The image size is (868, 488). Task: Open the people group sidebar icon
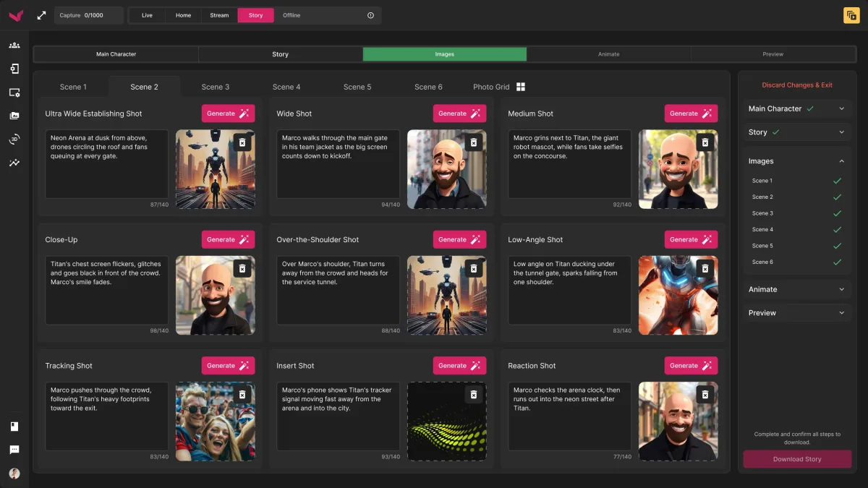(x=14, y=45)
